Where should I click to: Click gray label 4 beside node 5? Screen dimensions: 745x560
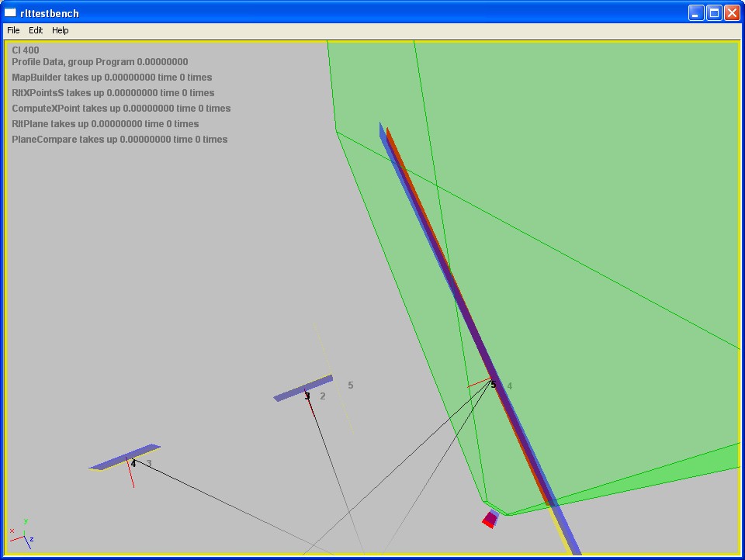(510, 385)
